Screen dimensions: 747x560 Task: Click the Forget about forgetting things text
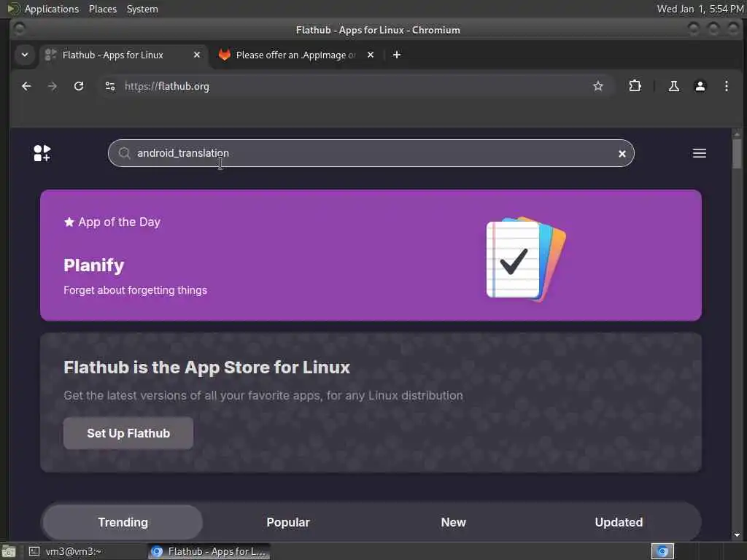click(x=135, y=290)
